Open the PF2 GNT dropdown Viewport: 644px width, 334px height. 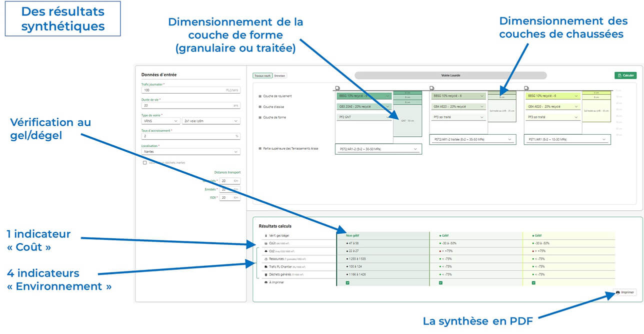tap(364, 117)
